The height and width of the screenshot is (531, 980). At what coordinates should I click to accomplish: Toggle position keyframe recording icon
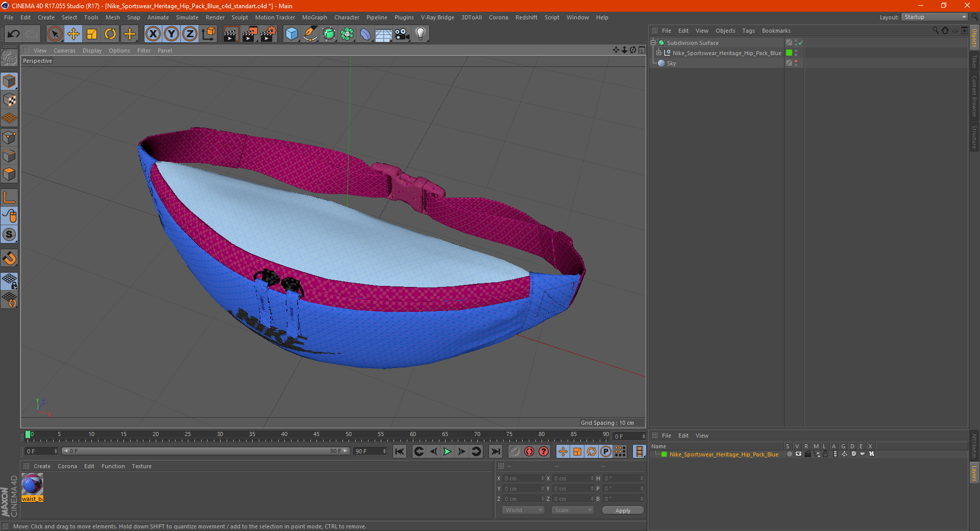[562, 451]
